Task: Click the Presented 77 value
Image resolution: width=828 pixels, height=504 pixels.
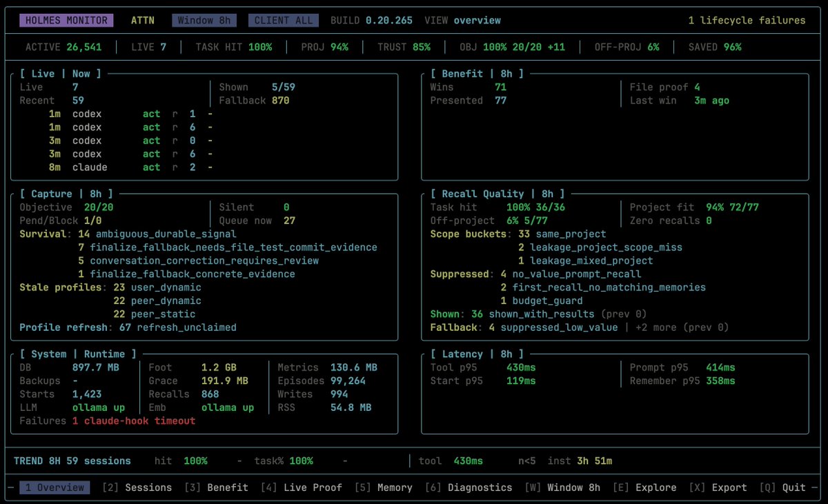Action: pyautogui.click(x=469, y=101)
